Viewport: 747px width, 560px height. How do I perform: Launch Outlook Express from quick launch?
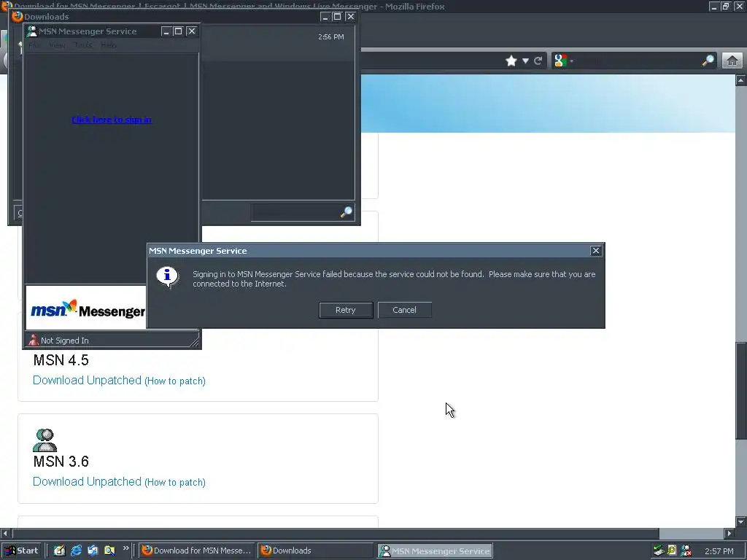(x=93, y=551)
